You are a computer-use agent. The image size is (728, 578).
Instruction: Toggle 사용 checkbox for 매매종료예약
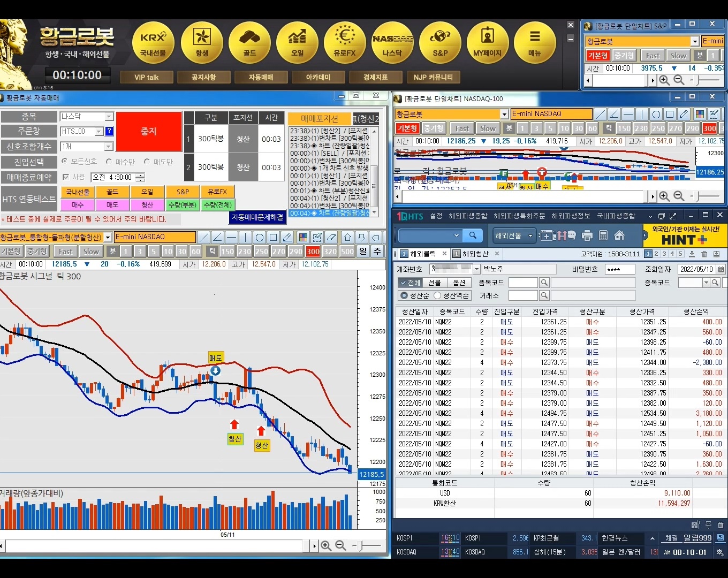[x=66, y=177]
